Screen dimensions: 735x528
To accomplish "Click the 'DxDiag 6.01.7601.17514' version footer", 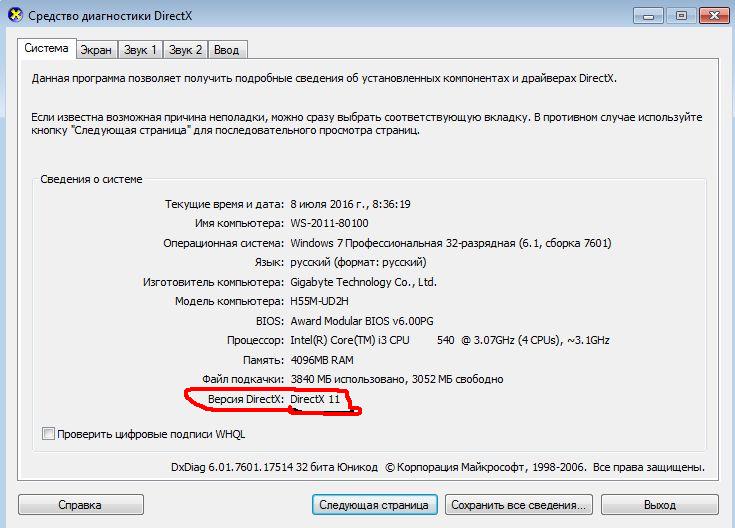I will pyautogui.click(x=232, y=467).
